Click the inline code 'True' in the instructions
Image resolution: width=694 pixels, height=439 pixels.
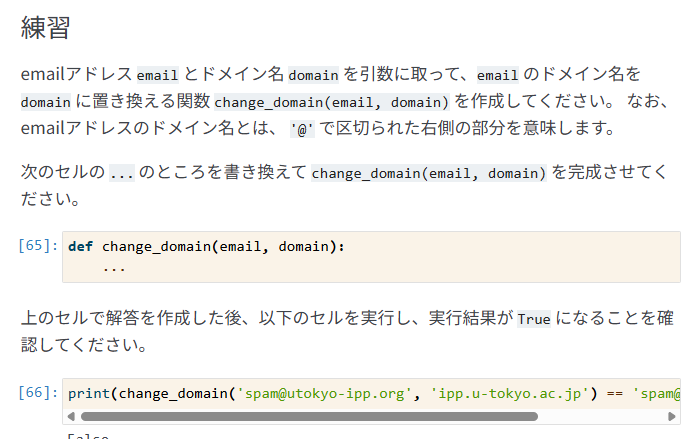534,319
